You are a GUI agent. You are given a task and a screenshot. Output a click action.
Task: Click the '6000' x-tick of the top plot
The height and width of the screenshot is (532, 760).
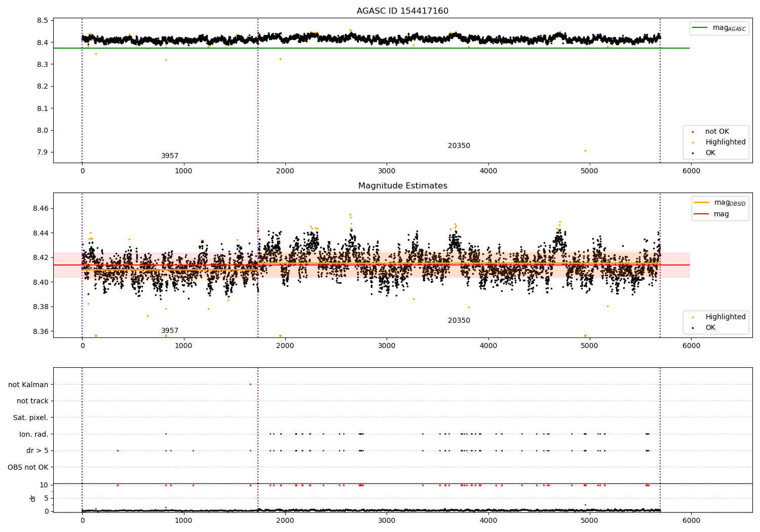point(691,171)
